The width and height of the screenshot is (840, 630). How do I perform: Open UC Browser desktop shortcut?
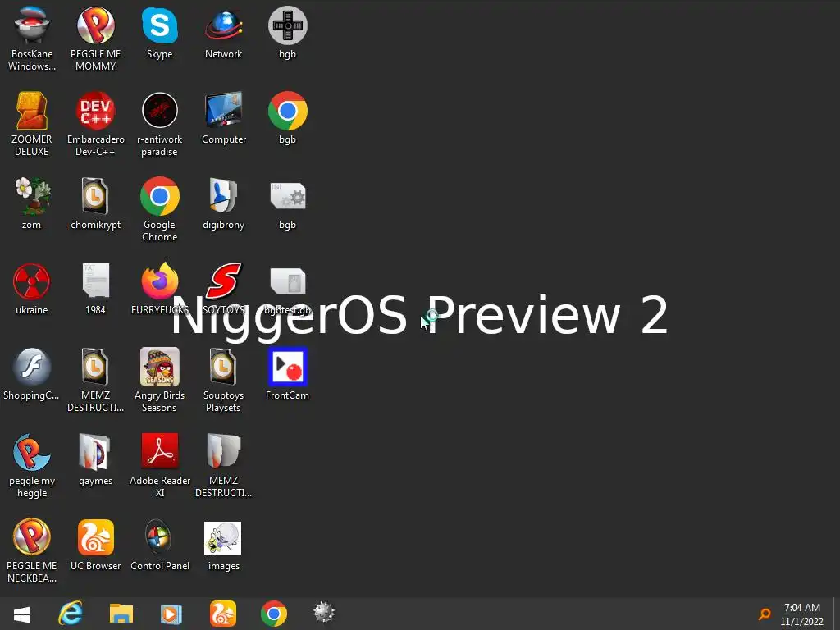[95, 545]
